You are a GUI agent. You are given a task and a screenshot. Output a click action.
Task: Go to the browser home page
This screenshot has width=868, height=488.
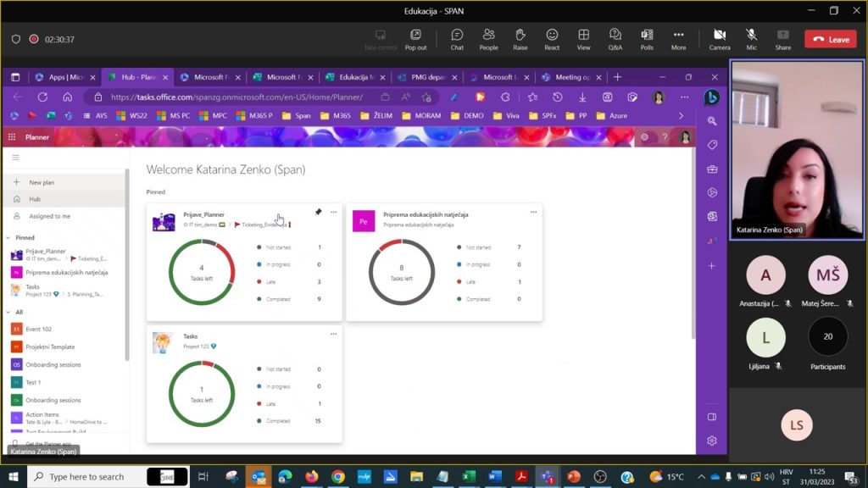[68, 97]
